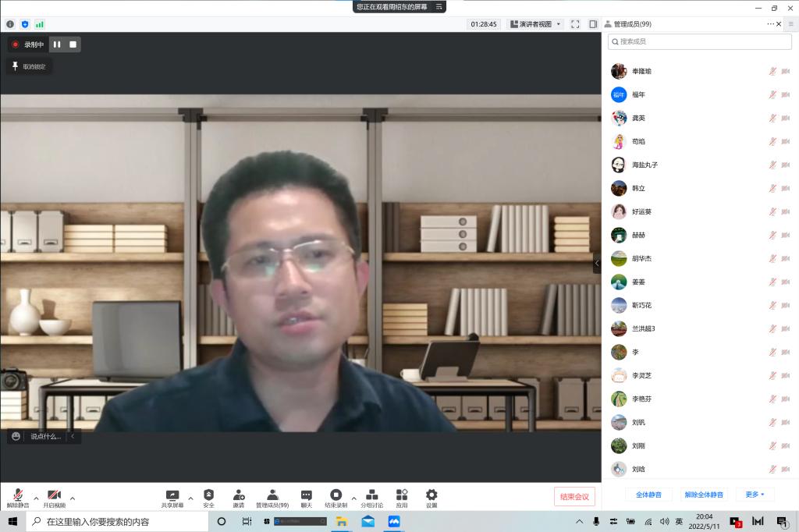799x532 pixels.
Task: Pause the recording
Action: click(57, 44)
